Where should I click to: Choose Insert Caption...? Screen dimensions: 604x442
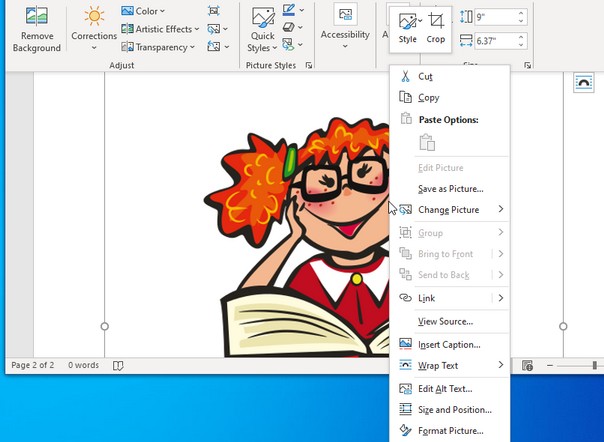(x=450, y=345)
